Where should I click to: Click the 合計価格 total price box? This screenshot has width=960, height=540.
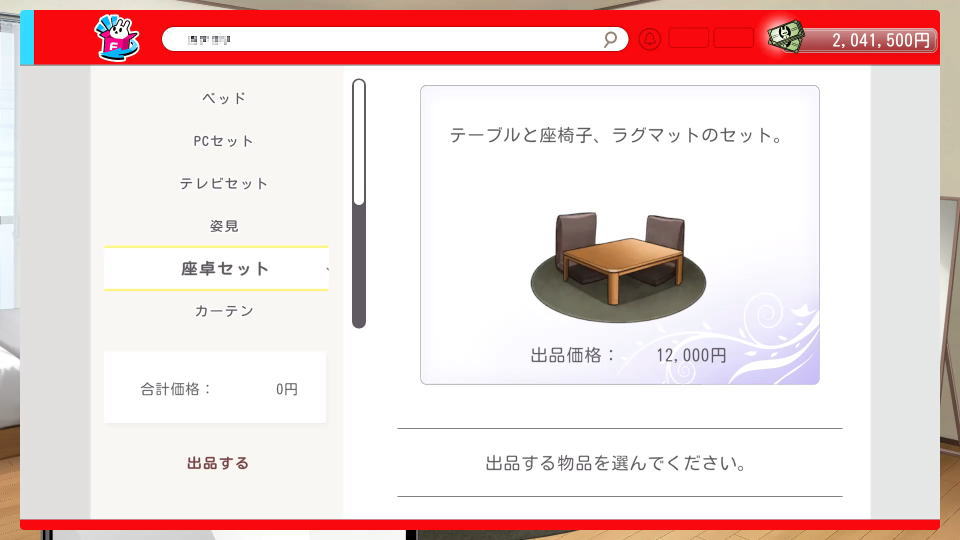pos(215,388)
